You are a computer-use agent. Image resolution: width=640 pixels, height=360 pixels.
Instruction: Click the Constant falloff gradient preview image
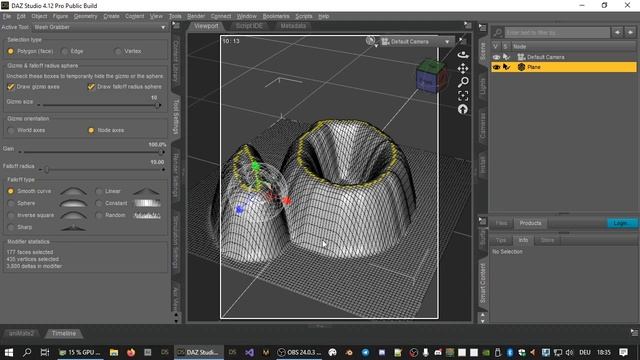pyautogui.click(x=147, y=203)
